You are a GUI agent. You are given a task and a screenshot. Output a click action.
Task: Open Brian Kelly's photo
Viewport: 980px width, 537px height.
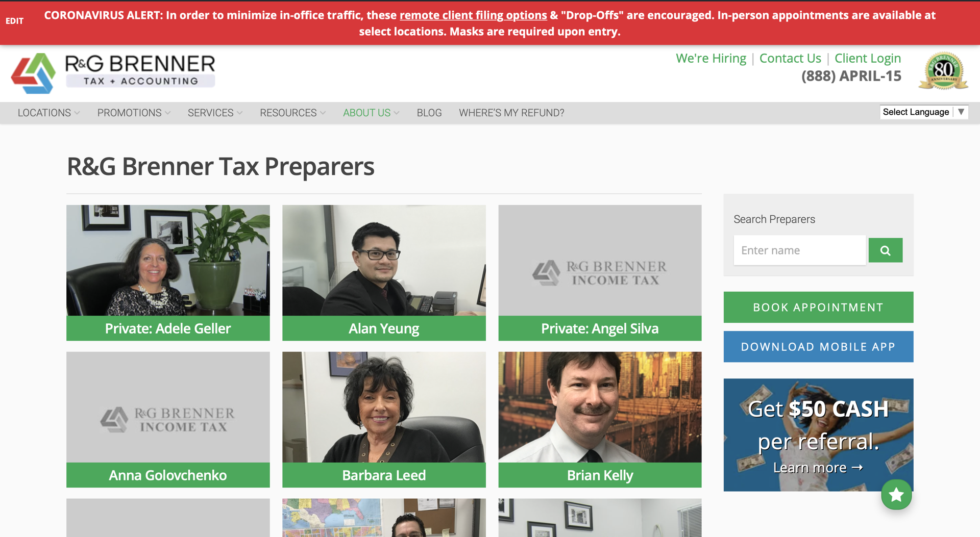[x=600, y=407]
